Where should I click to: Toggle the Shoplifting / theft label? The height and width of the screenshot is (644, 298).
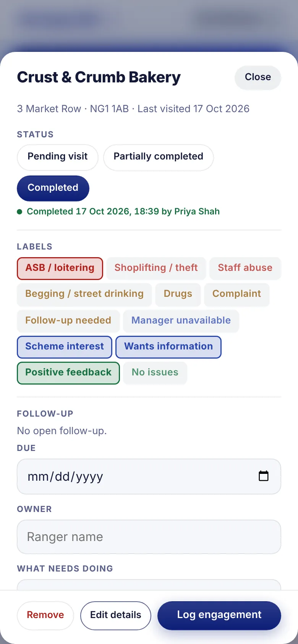click(156, 268)
